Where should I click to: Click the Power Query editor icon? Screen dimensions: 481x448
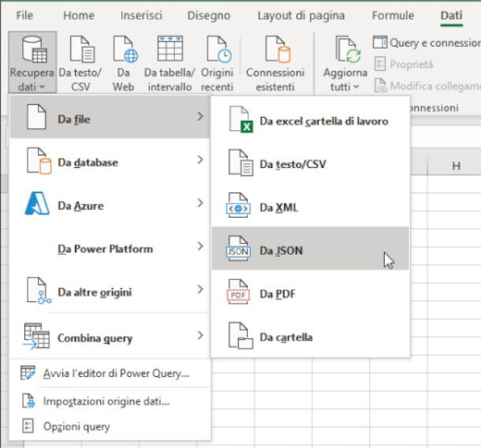click(28, 373)
